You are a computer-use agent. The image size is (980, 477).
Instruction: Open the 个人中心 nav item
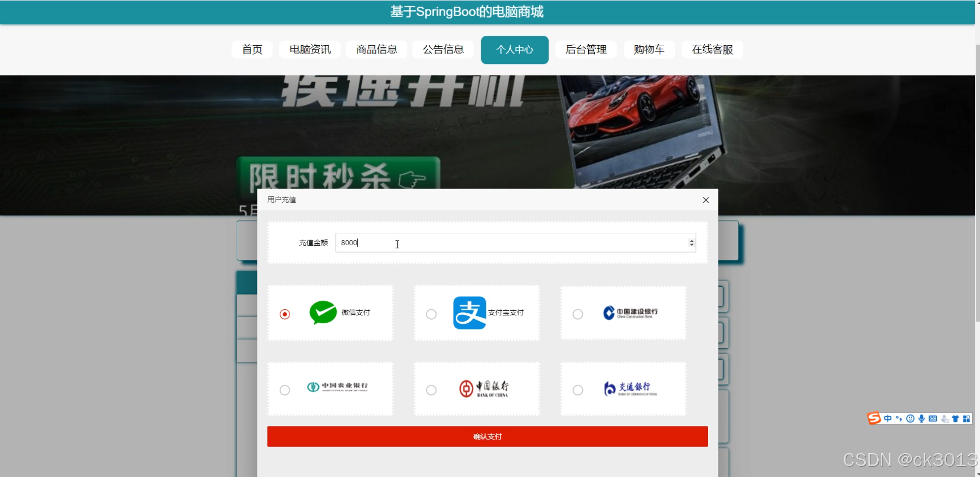click(x=515, y=50)
